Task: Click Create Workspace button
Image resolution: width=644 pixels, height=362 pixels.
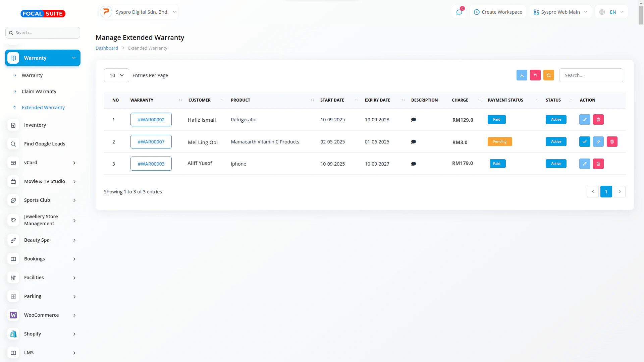Action: (498, 12)
